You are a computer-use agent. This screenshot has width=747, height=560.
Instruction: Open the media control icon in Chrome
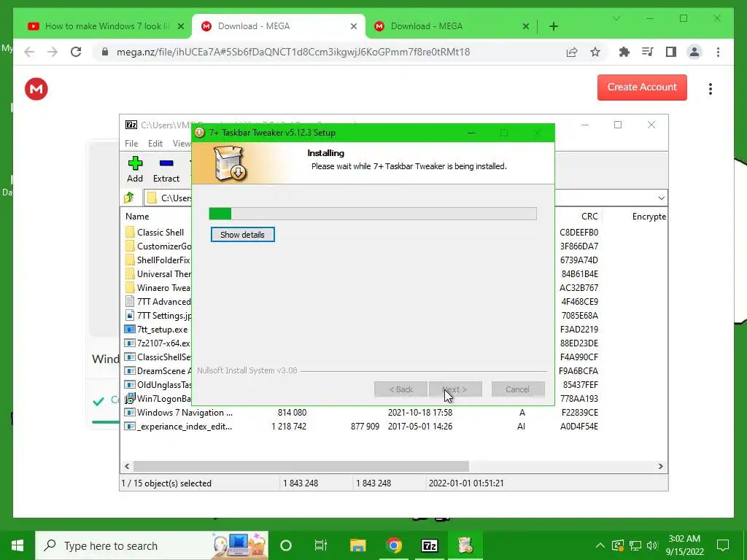[x=648, y=52]
